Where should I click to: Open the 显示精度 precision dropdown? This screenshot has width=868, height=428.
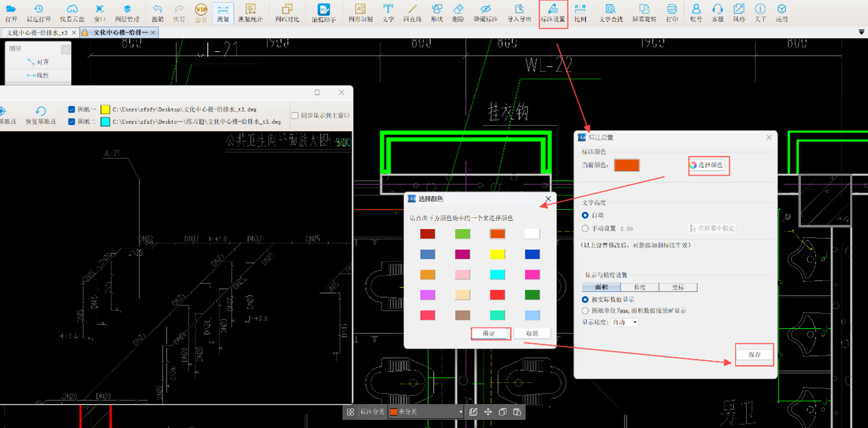click(625, 322)
